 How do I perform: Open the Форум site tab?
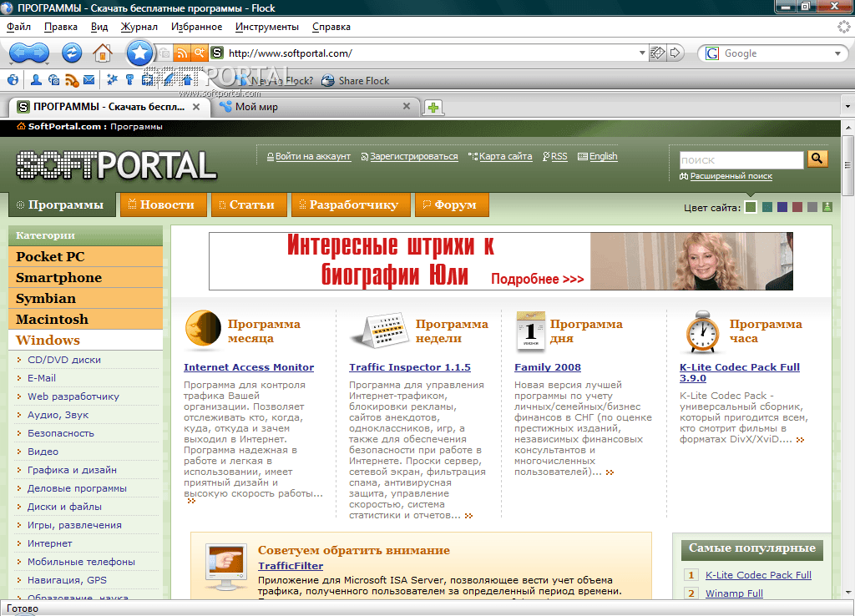click(x=452, y=205)
